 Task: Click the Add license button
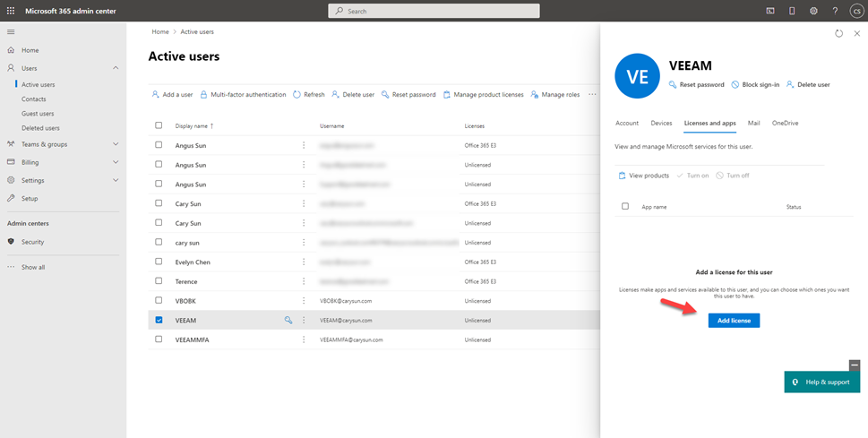[x=734, y=321]
